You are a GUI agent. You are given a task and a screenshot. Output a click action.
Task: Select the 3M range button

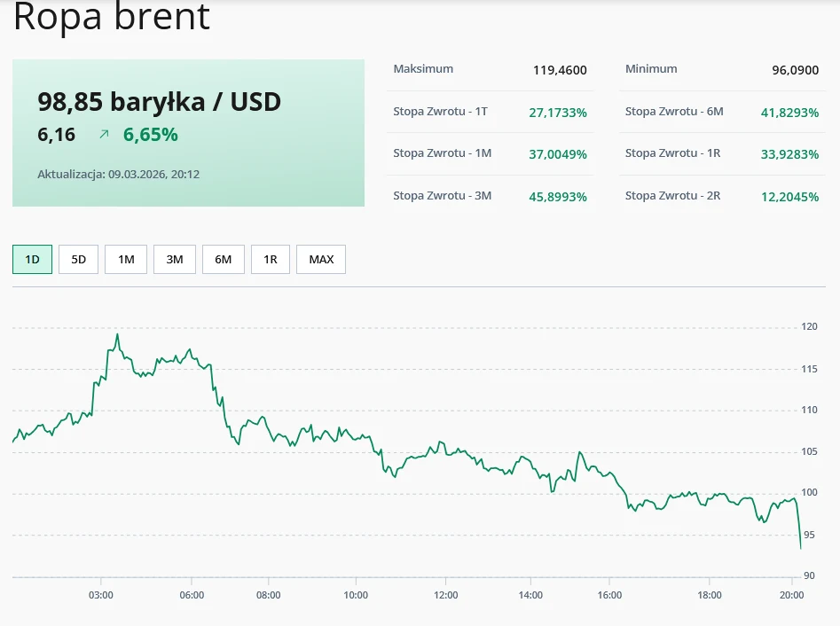click(174, 259)
